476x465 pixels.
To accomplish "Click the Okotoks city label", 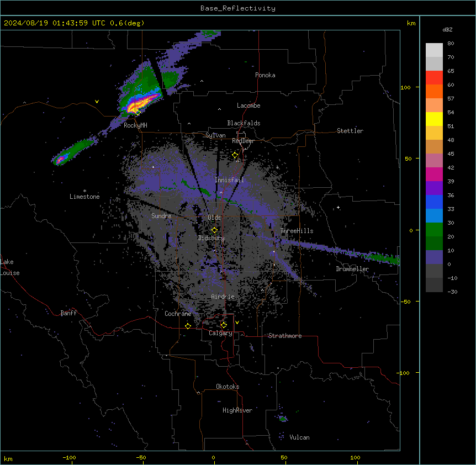I will tap(228, 387).
